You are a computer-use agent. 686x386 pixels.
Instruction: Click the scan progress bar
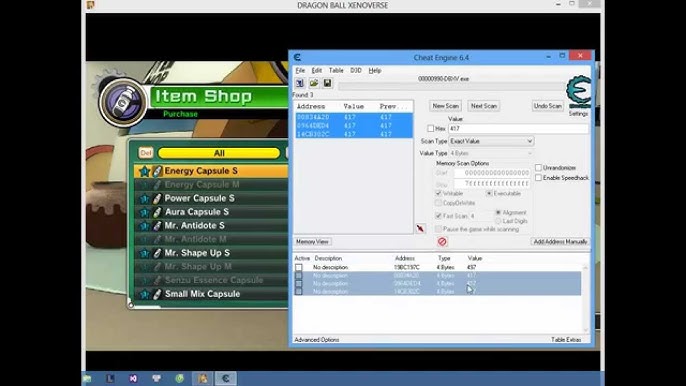pyautogui.click(x=452, y=87)
